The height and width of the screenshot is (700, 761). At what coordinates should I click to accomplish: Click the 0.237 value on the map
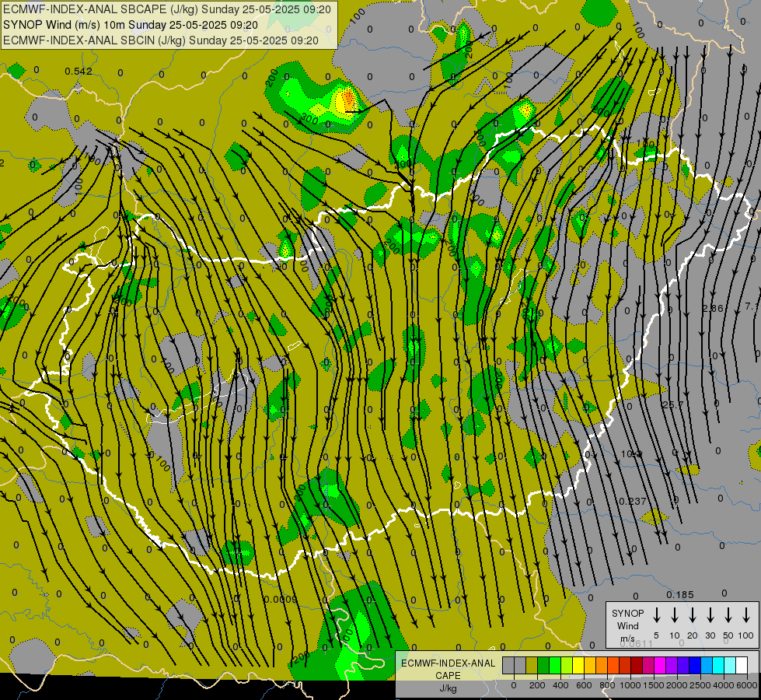633,501
